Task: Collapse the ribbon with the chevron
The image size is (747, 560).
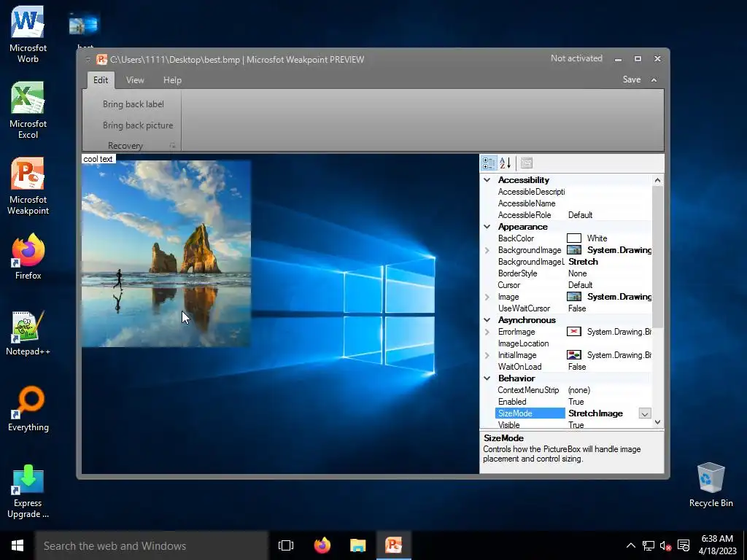Action: coord(654,80)
